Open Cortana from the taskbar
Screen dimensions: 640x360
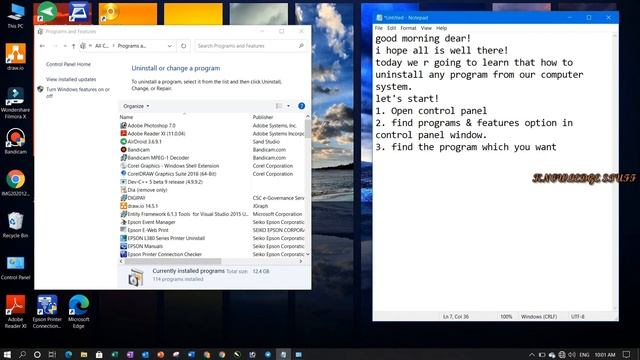click(x=37, y=354)
